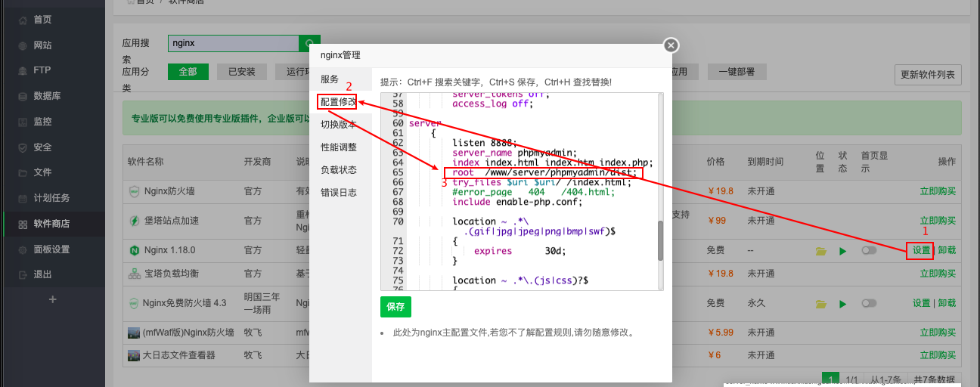Focus the search field containing nginx
This screenshot has height=387, width=980.
pos(234,43)
